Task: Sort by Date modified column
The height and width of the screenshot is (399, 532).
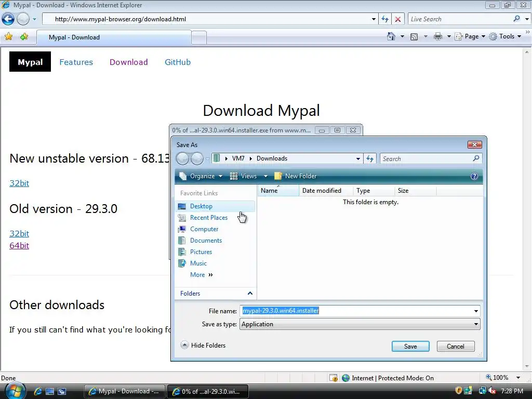Action: click(326, 191)
